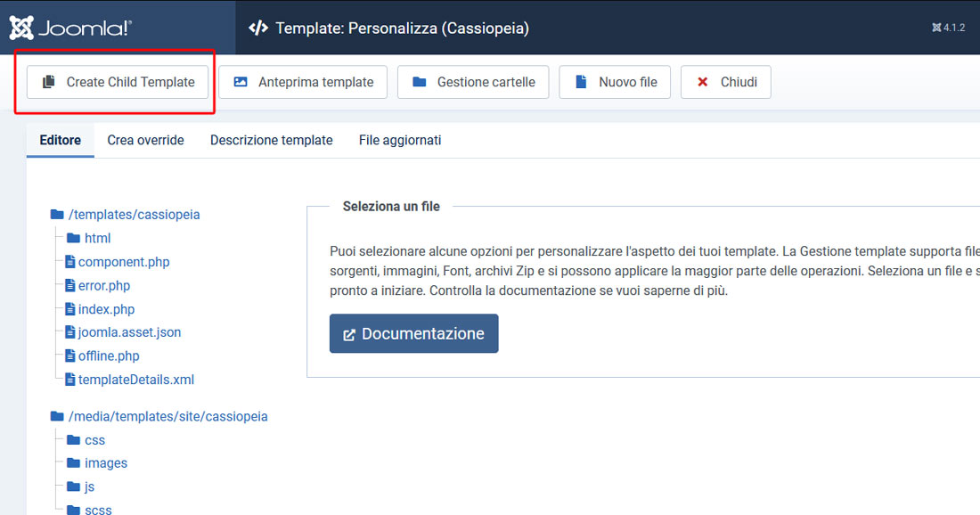Switch to the Crea override tab

click(x=145, y=140)
